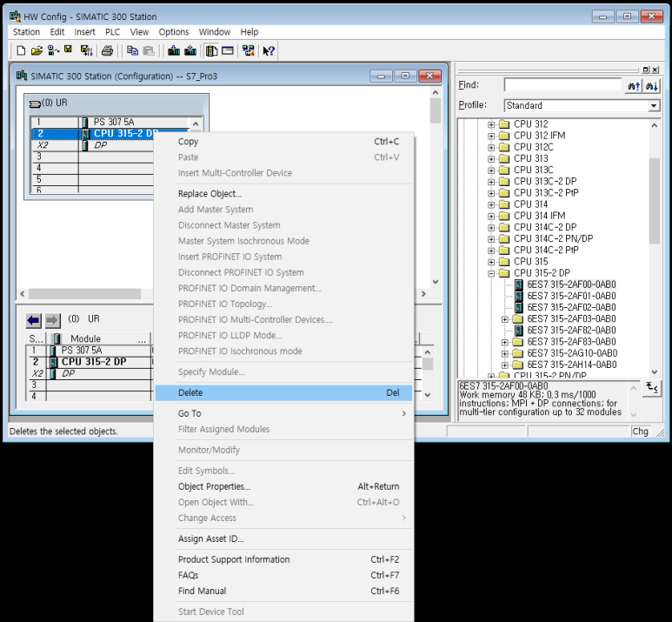Screen dimensions: 672x622
Task: Select Object Properties... in context menu
Action: point(283,486)
